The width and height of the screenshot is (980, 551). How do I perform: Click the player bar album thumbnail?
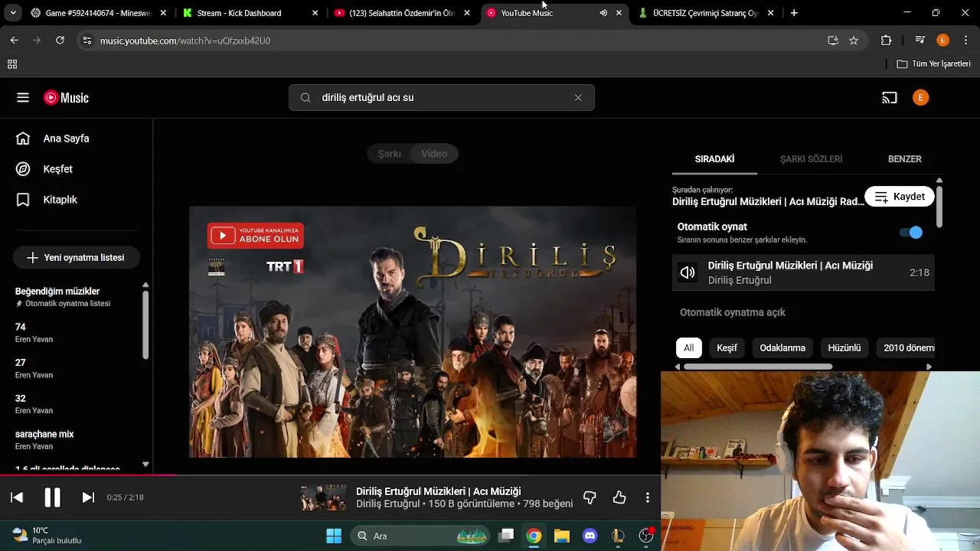[x=323, y=497]
